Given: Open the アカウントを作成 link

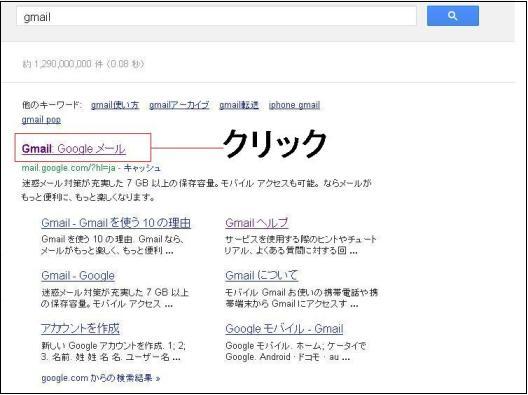Looking at the screenshot, I should click(x=80, y=328).
